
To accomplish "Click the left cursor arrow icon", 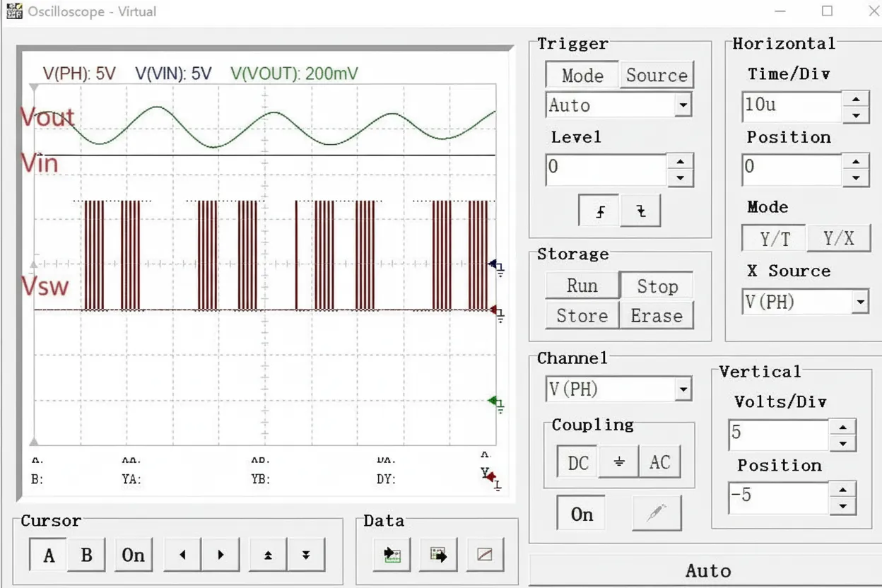I will tap(182, 555).
